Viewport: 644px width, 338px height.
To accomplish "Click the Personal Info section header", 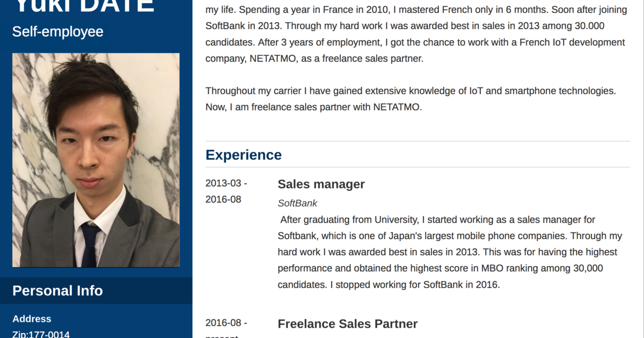I will coord(57,291).
